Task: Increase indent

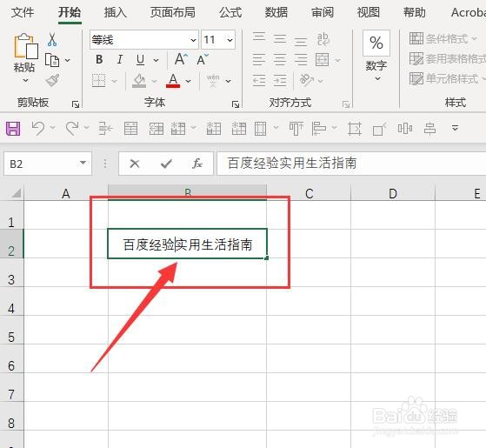Action: (280, 81)
